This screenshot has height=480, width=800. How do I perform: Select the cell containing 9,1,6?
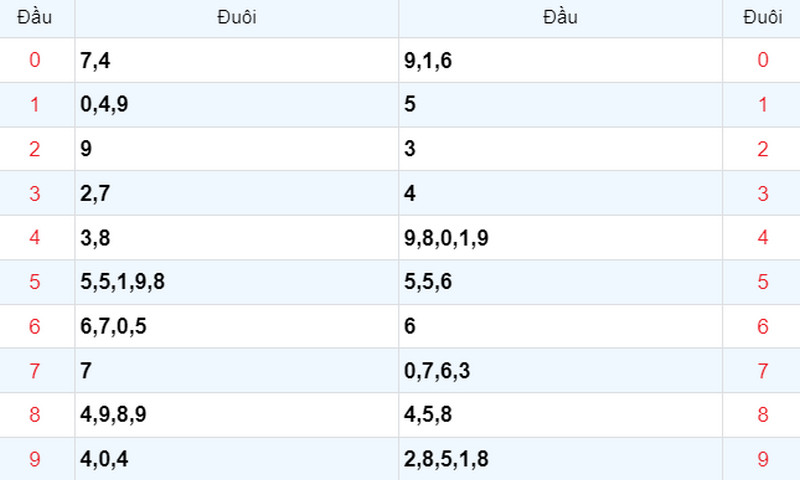(x=560, y=60)
